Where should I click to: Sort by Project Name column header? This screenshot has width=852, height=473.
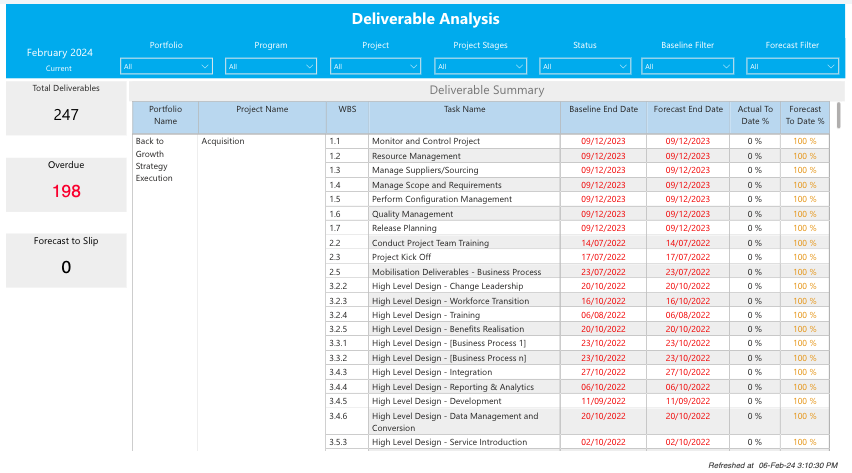click(262, 117)
